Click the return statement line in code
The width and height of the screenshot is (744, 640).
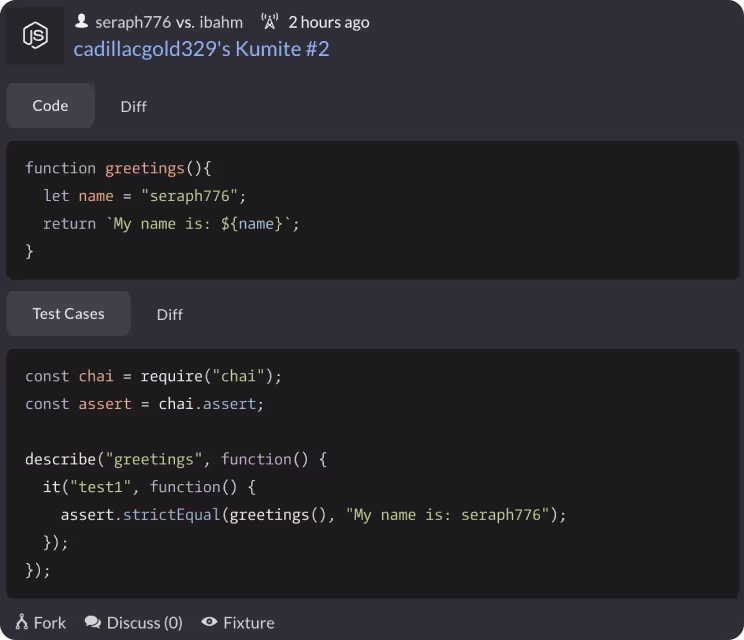171,224
